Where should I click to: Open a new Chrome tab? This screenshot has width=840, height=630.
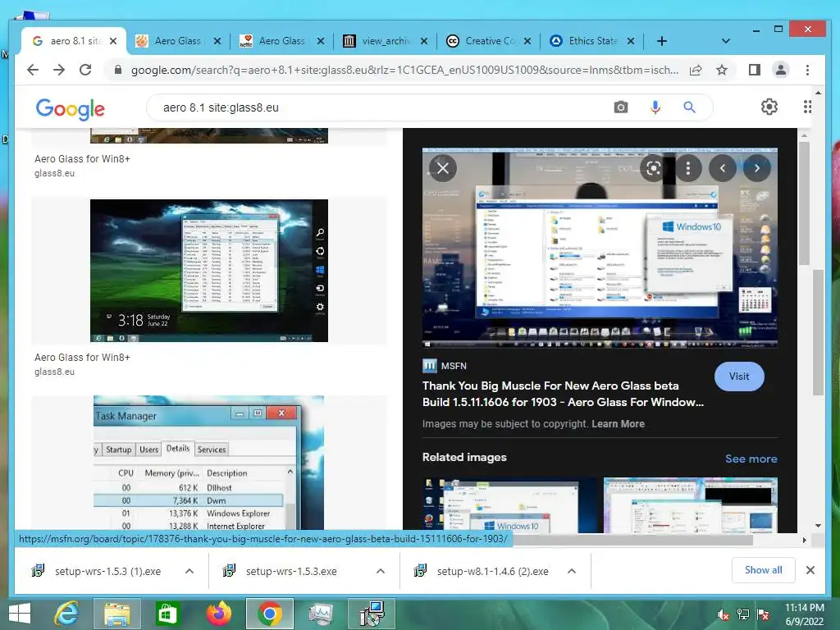point(662,41)
